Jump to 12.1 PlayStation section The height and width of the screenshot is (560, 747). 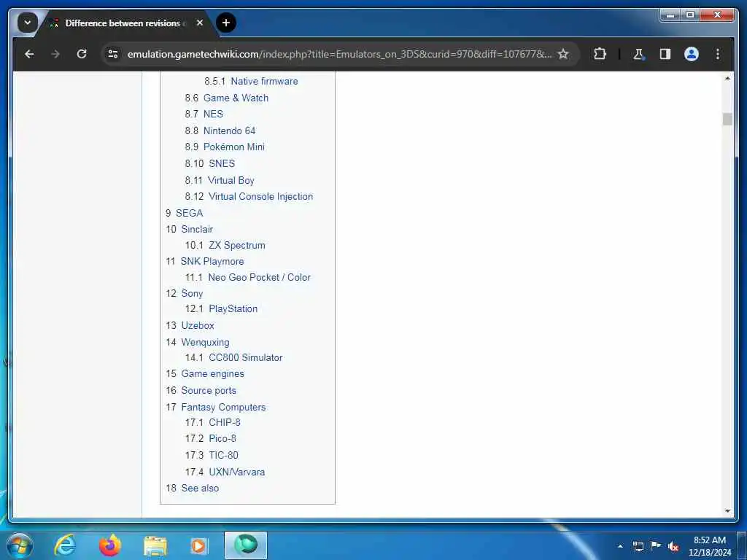222,309
